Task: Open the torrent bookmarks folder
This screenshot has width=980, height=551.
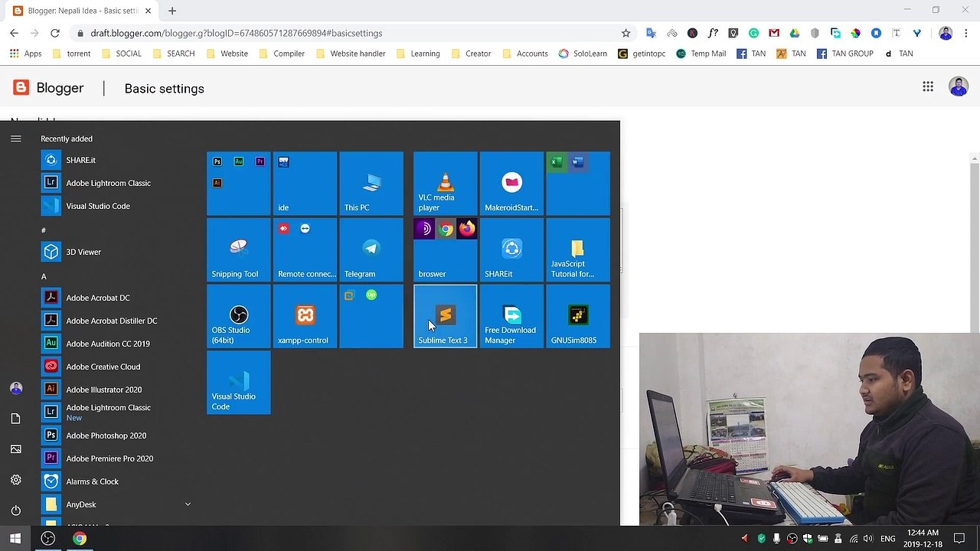Action: (71, 54)
